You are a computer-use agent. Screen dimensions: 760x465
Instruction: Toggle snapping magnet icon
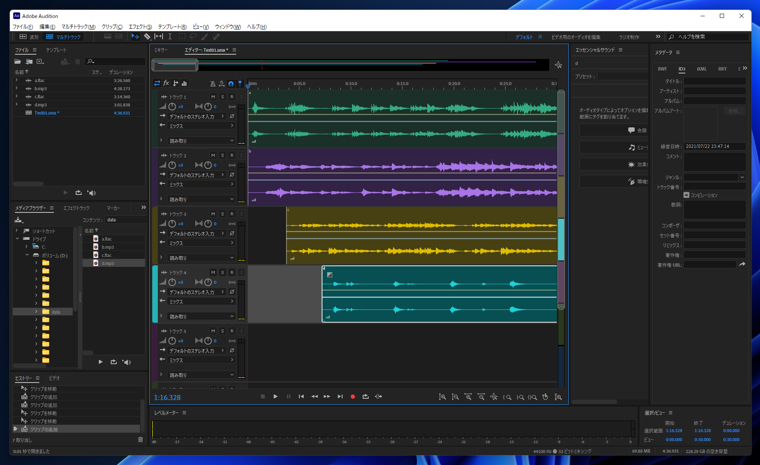[231, 83]
